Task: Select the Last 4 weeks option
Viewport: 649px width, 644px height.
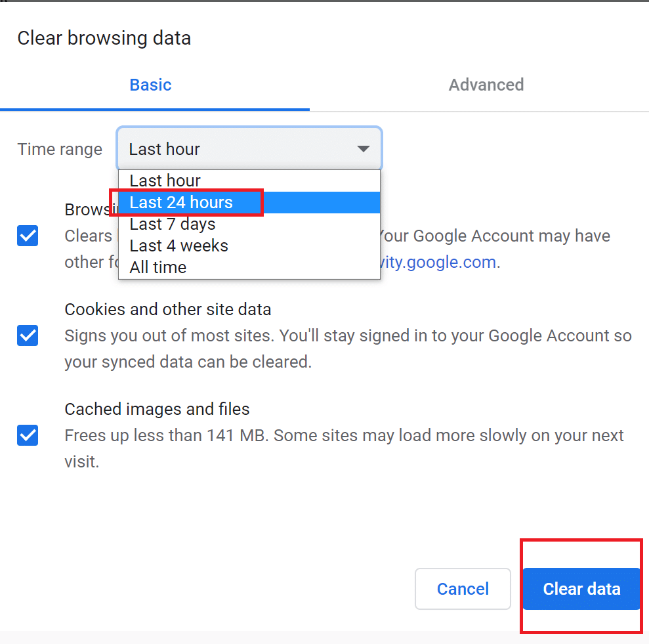Action: coord(179,246)
